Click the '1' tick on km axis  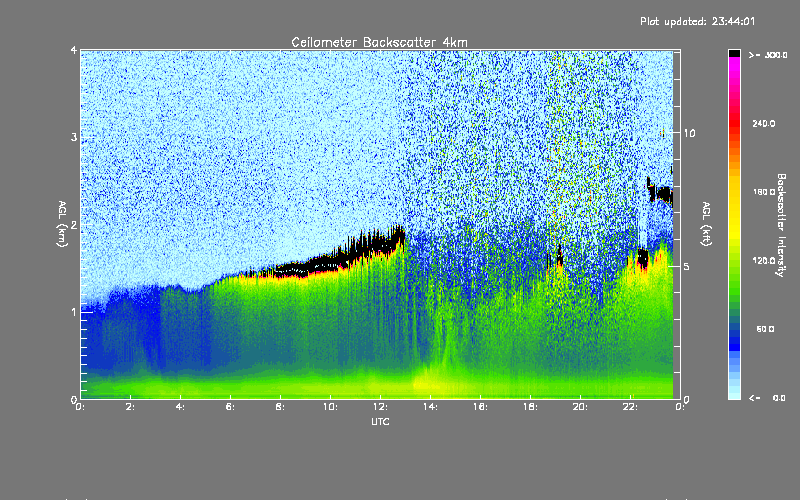coord(74,312)
